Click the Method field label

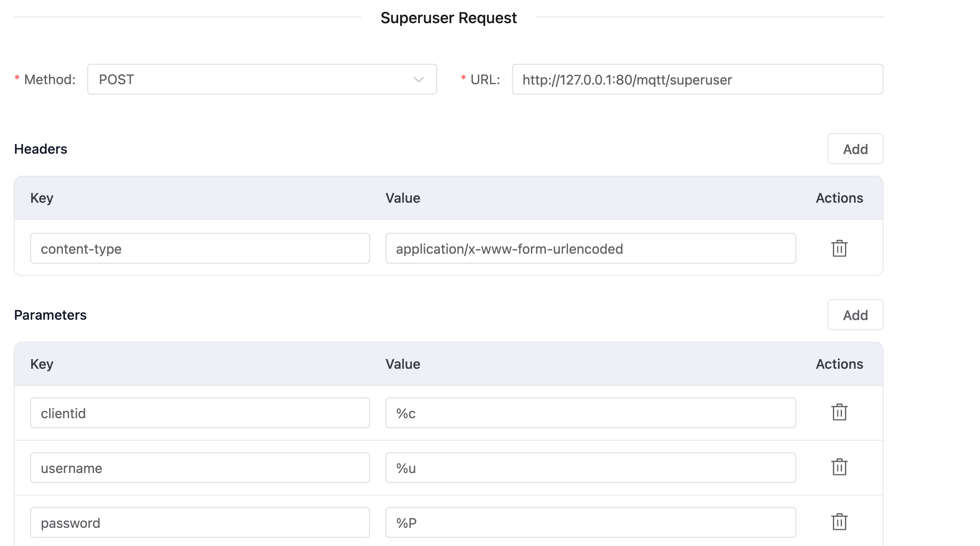pyautogui.click(x=50, y=80)
